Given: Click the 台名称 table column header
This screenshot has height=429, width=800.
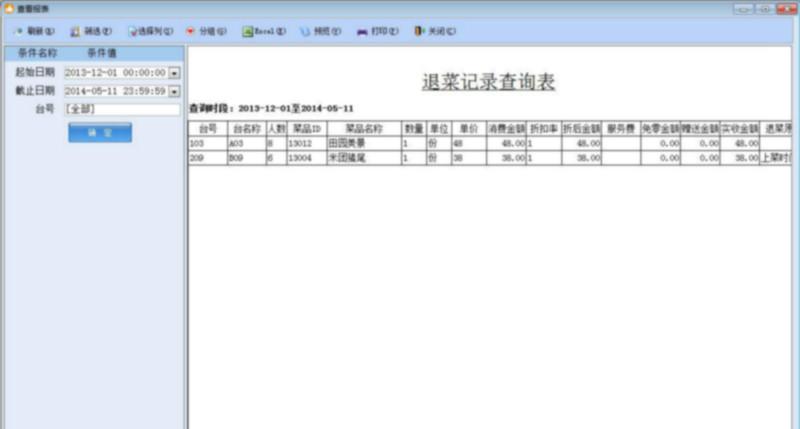Looking at the screenshot, I should pos(247,129).
